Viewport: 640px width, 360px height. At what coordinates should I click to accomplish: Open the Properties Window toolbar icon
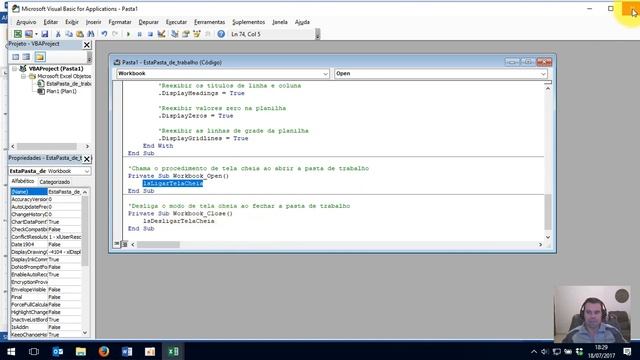(x=186, y=34)
